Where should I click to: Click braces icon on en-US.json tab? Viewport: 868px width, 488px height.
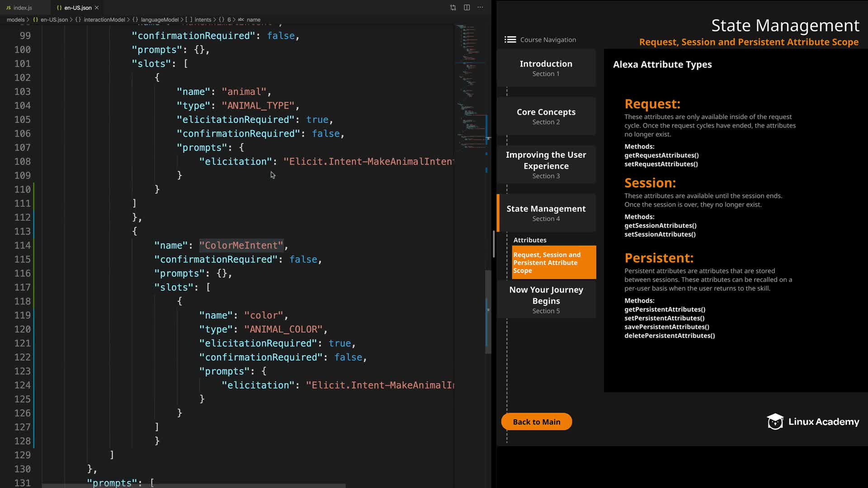(59, 8)
